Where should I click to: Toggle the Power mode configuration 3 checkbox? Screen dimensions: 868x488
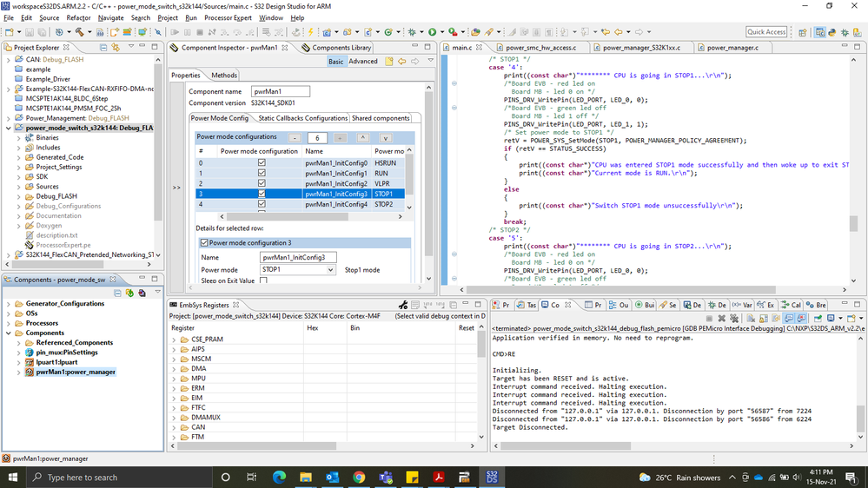204,243
